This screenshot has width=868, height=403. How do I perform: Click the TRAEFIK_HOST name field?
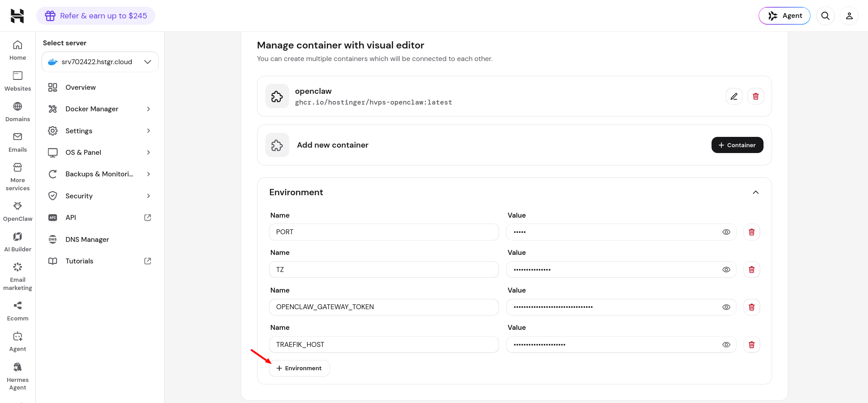click(x=384, y=345)
